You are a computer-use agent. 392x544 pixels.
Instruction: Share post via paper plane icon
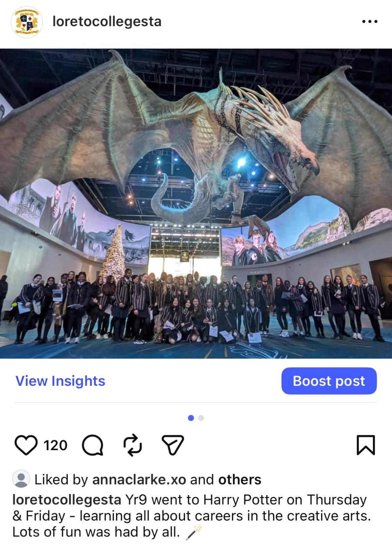click(x=173, y=445)
